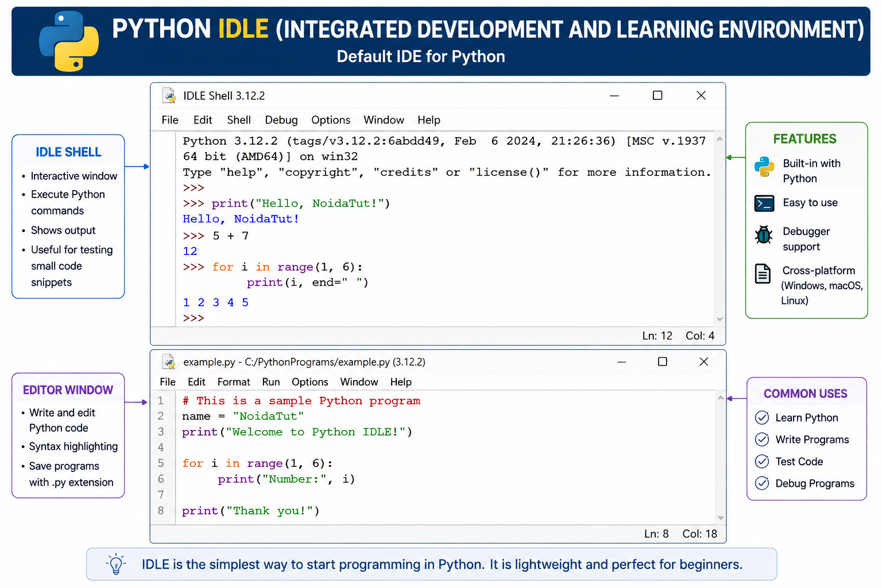Screen dimensions: 882x588
Task: Click the for loop on editor line 5
Action: [x=257, y=463]
